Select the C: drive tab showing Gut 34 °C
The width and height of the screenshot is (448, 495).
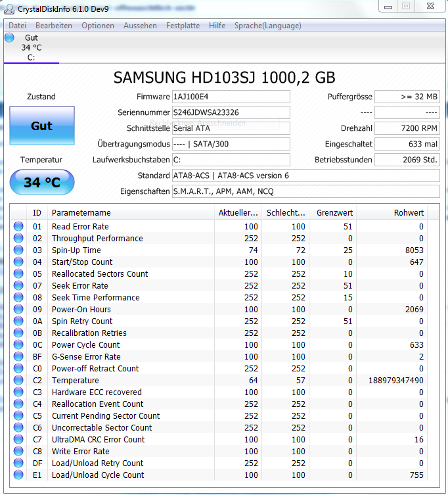coord(32,47)
